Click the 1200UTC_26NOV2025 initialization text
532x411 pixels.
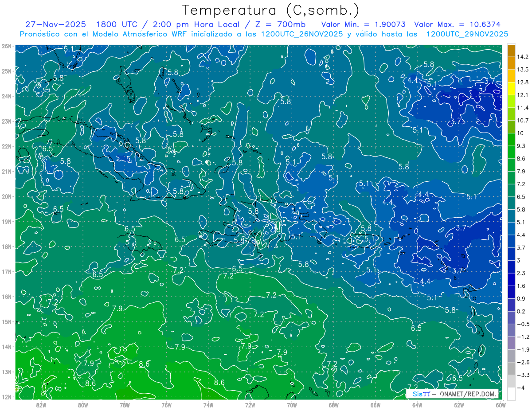[301, 34]
